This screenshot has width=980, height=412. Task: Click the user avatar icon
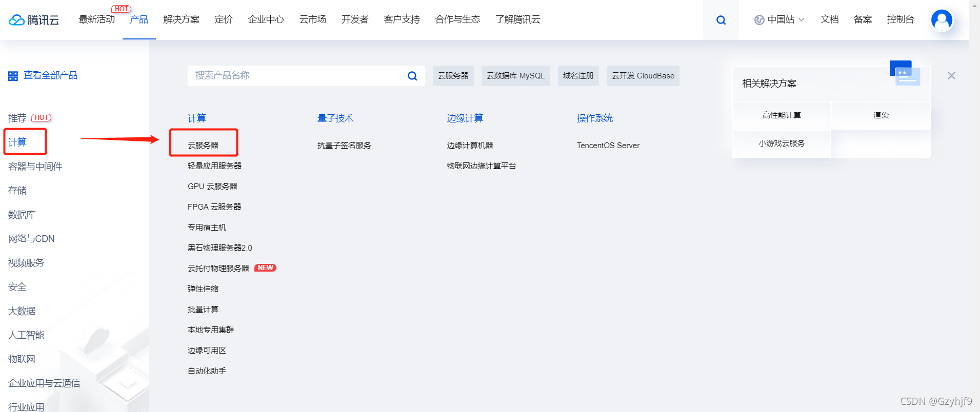pos(942,20)
